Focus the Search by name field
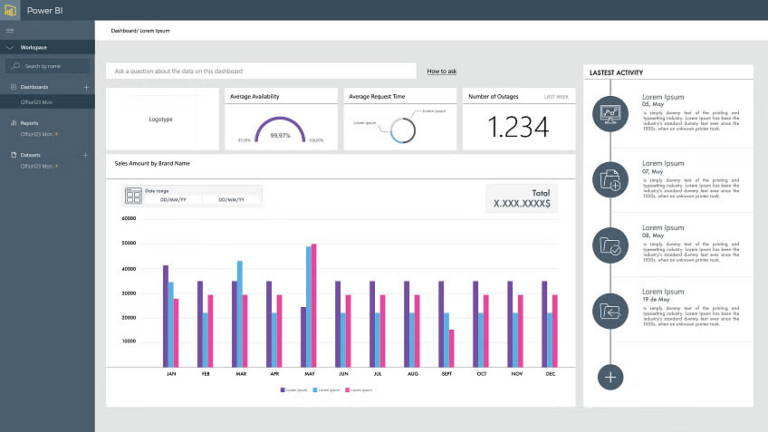Viewport: 768px width, 432px height. [x=48, y=66]
